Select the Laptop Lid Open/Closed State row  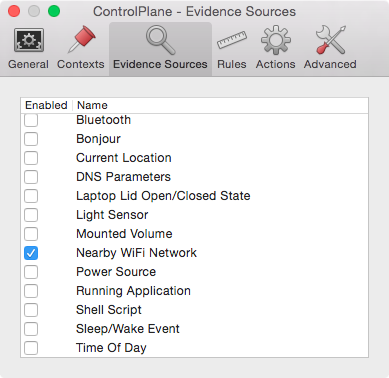[194, 196]
